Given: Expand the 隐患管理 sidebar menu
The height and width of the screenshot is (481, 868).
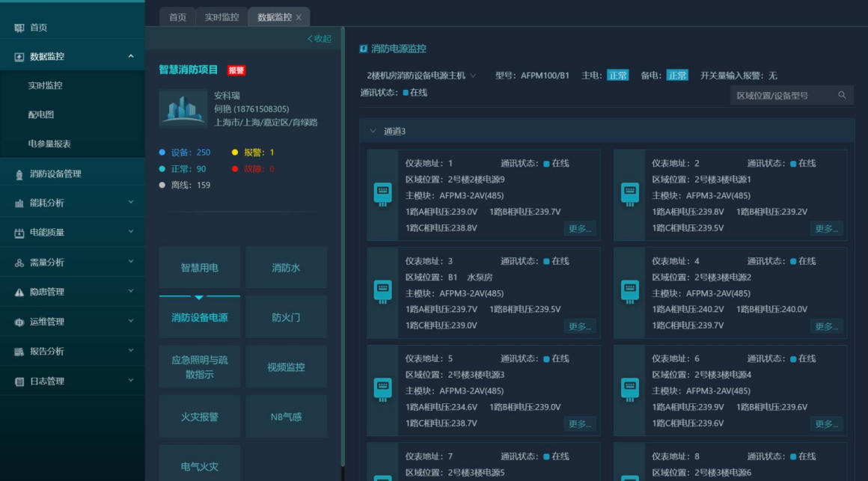Looking at the screenshot, I should tap(131, 291).
